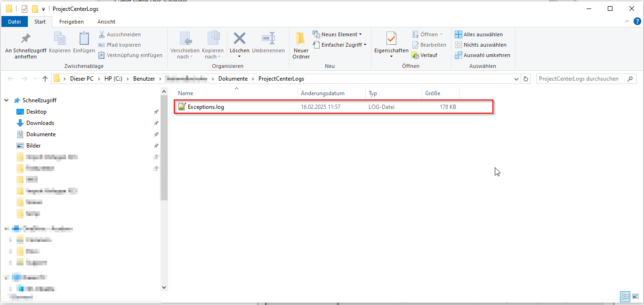
Task: Click the Pin to Schnellzugriff icon
Action: 25,39
